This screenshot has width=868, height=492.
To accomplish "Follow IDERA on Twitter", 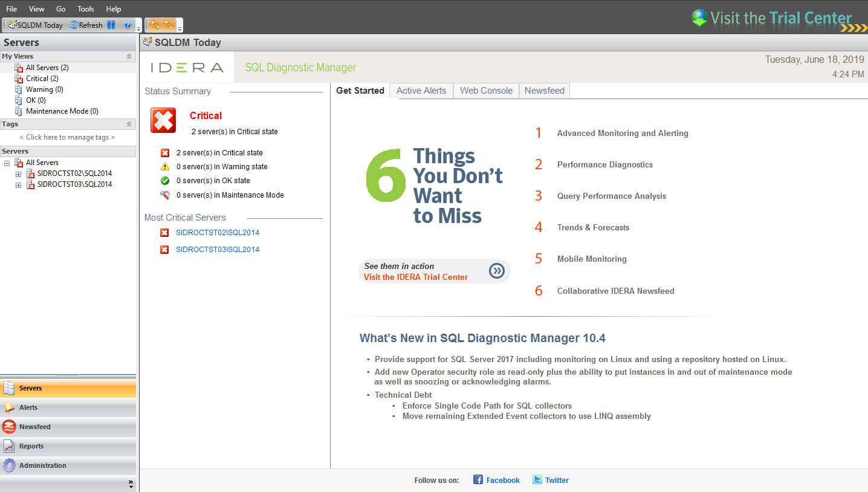I will tap(551, 480).
